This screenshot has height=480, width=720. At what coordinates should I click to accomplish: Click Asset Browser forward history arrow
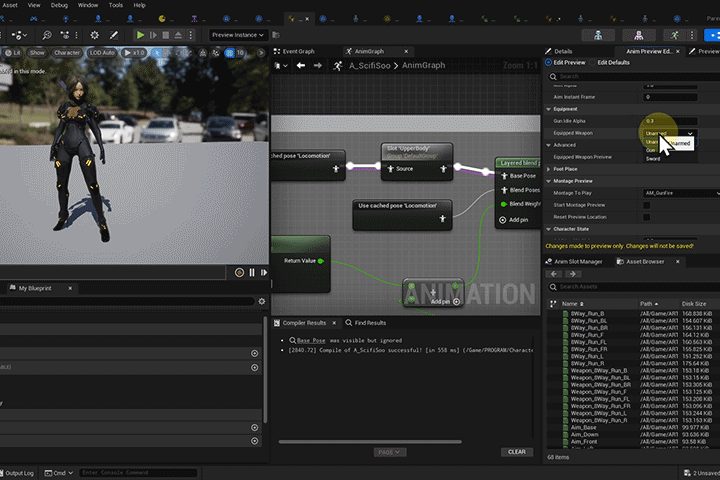[573, 274]
